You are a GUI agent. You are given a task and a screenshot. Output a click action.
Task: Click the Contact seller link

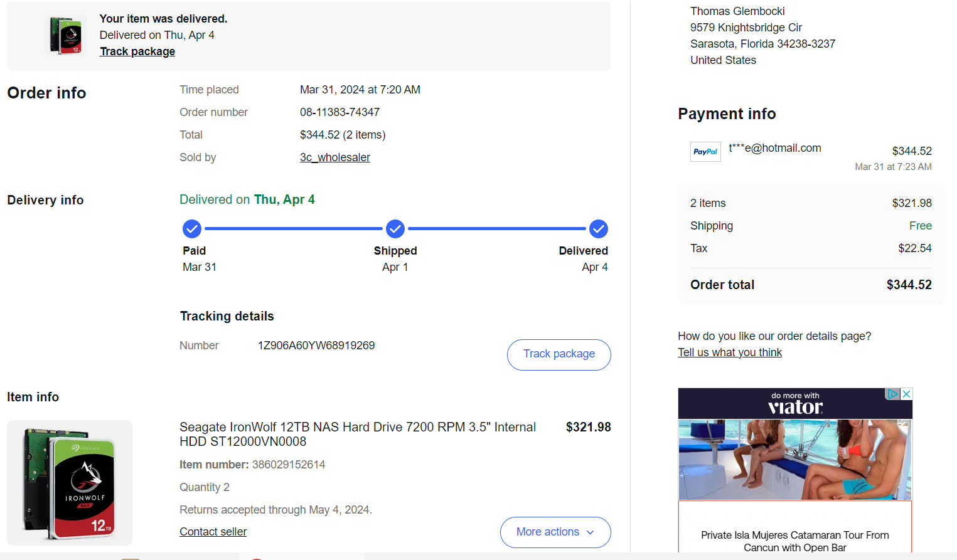[x=213, y=532]
